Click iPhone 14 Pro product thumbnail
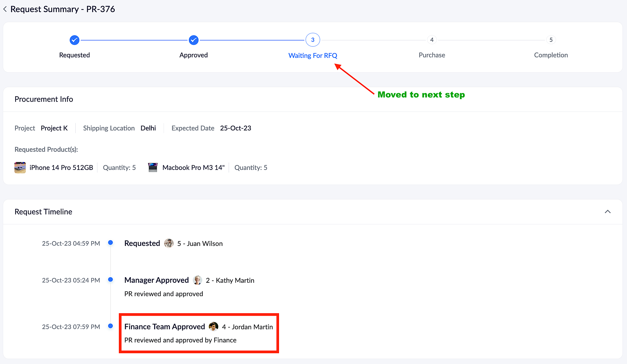The image size is (627, 364). click(20, 167)
